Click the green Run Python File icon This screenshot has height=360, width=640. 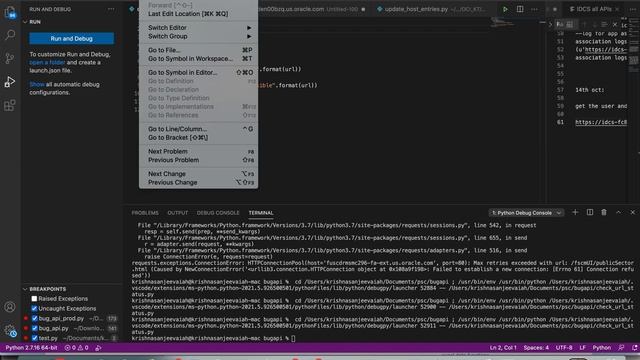click(505, 9)
